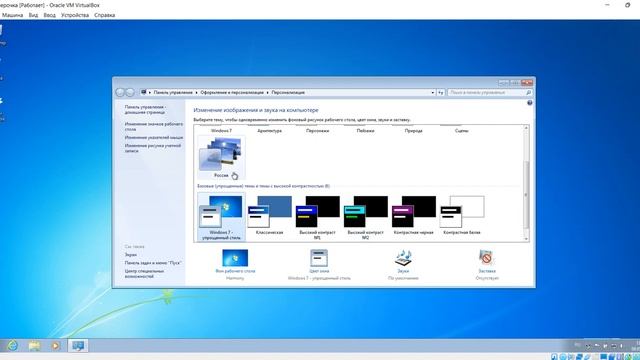The height and width of the screenshot is (360, 640).
Task: Open the Экран link in sidebar
Action: [131, 255]
